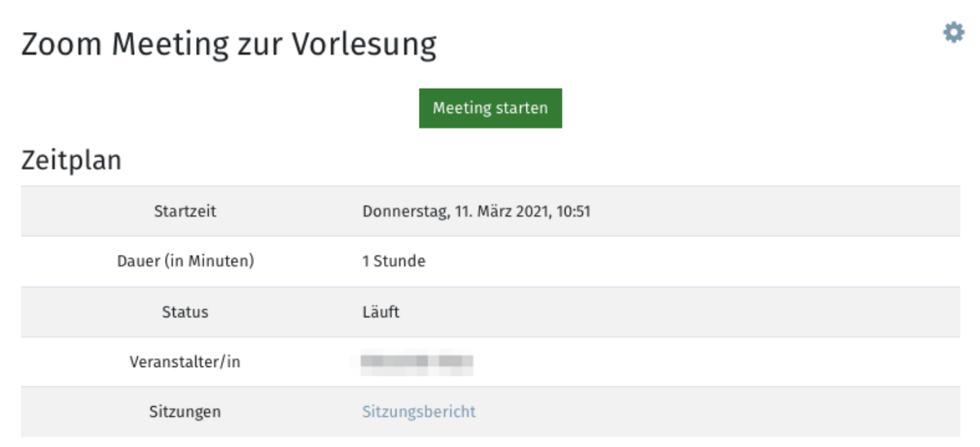This screenshot has height=447, width=980.
Task: Click the Zeitplan section heading
Action: (x=71, y=160)
